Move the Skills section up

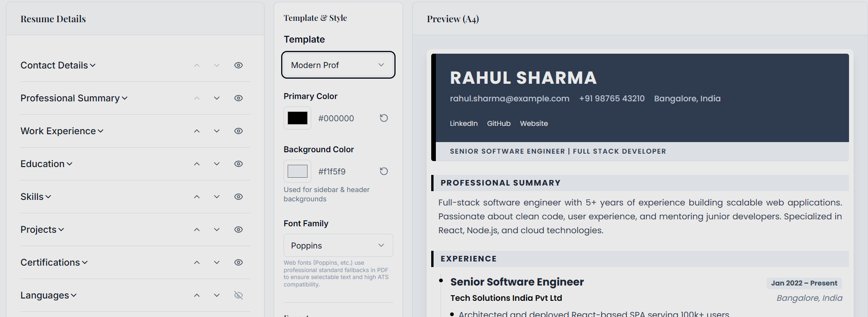(196, 197)
